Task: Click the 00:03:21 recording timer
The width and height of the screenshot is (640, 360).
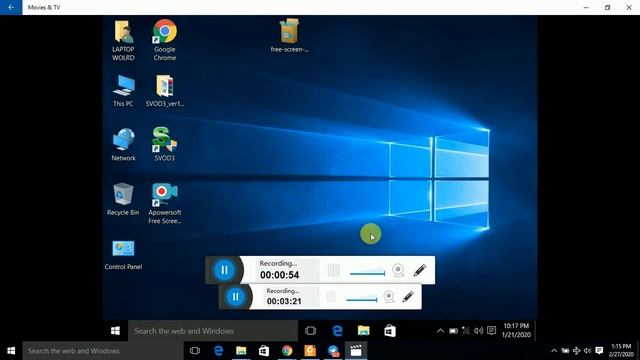Action: (284, 301)
